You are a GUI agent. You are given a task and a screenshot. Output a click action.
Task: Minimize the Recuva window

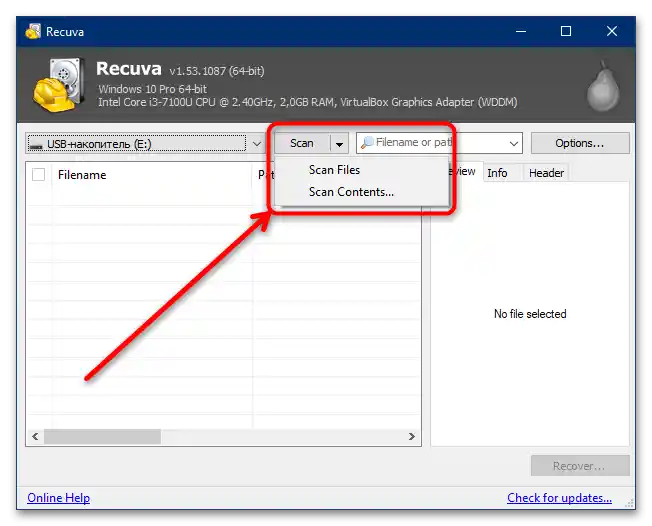click(x=521, y=31)
